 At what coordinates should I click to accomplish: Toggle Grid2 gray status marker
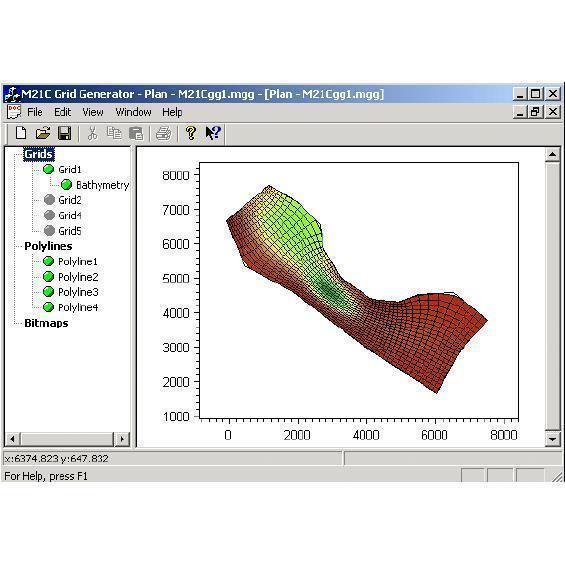49,200
